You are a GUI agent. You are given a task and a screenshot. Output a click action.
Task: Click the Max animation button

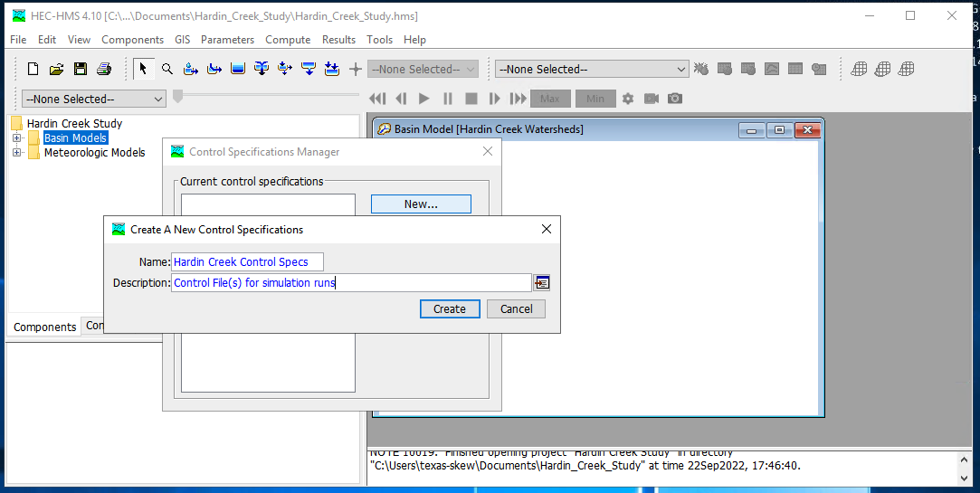tap(550, 99)
